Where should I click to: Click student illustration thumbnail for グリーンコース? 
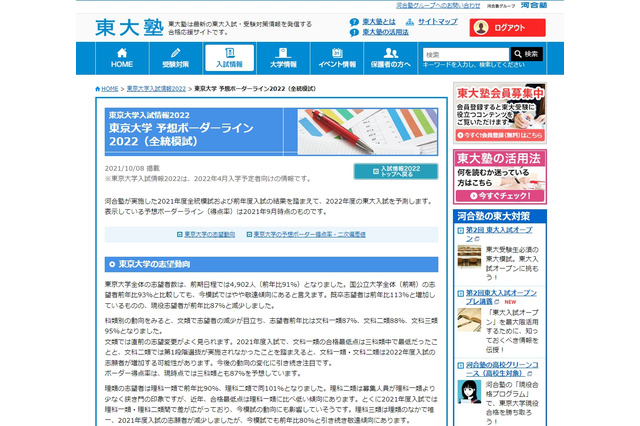click(x=469, y=392)
